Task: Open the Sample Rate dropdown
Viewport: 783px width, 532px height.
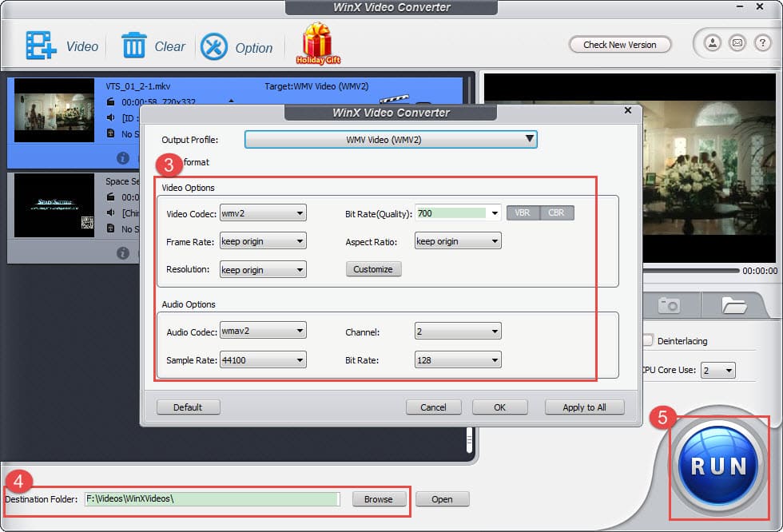Action: [263, 359]
